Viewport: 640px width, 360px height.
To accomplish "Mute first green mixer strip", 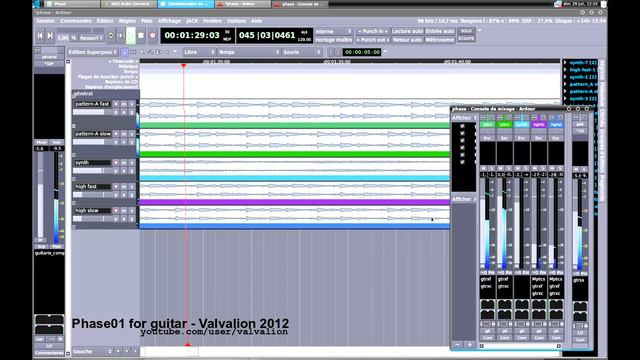I will [x=484, y=168].
